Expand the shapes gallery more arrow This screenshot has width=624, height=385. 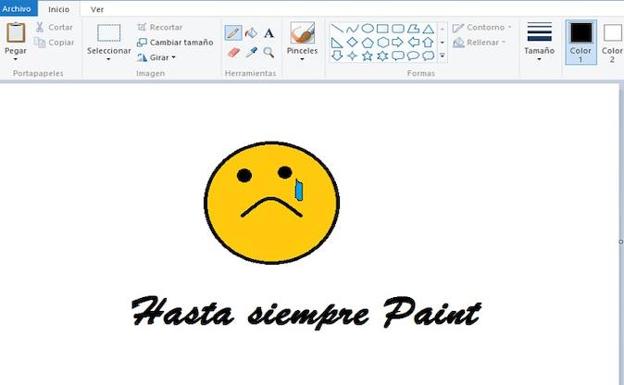(x=442, y=56)
